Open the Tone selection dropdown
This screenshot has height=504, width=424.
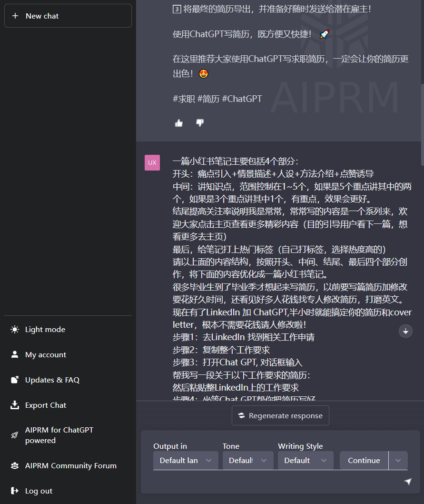[247, 460]
